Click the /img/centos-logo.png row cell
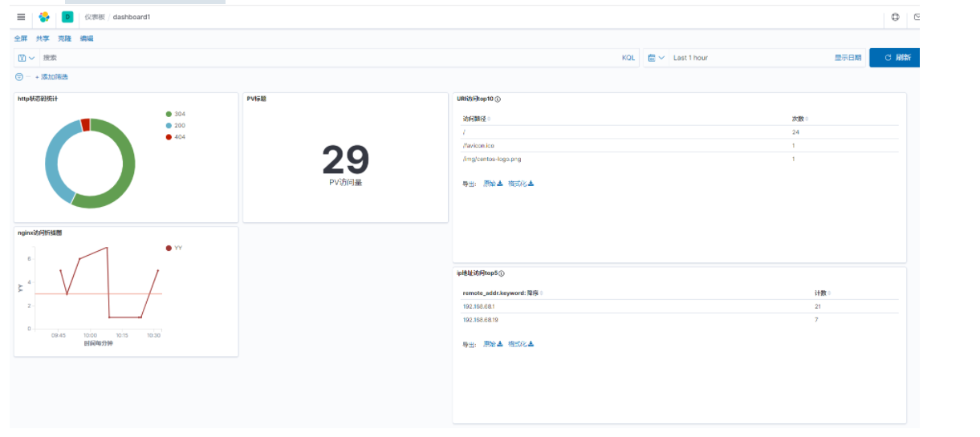 (x=492, y=159)
